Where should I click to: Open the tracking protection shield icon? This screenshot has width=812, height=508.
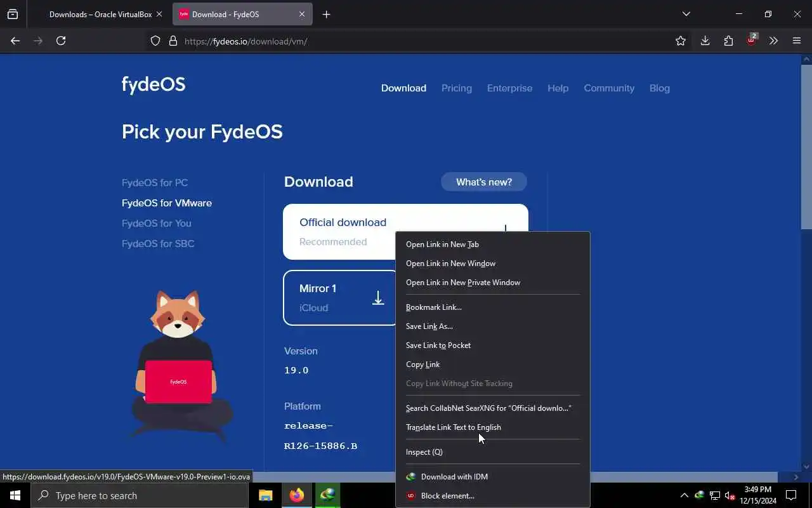tap(155, 41)
